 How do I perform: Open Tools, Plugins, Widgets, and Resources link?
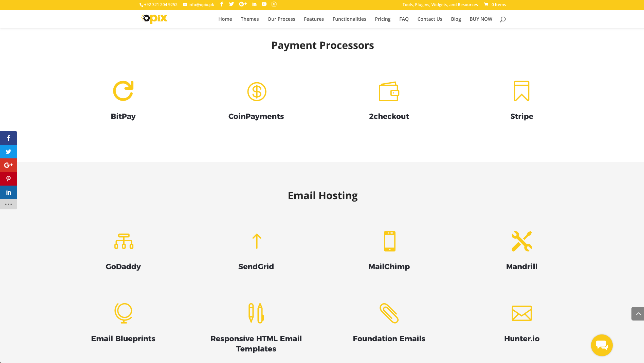(440, 5)
